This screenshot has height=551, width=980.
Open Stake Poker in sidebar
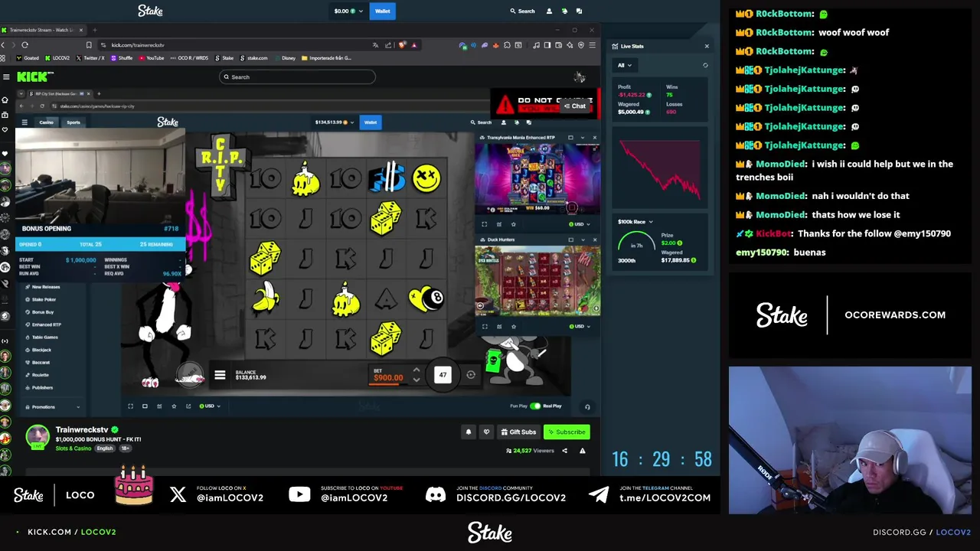pyautogui.click(x=44, y=299)
